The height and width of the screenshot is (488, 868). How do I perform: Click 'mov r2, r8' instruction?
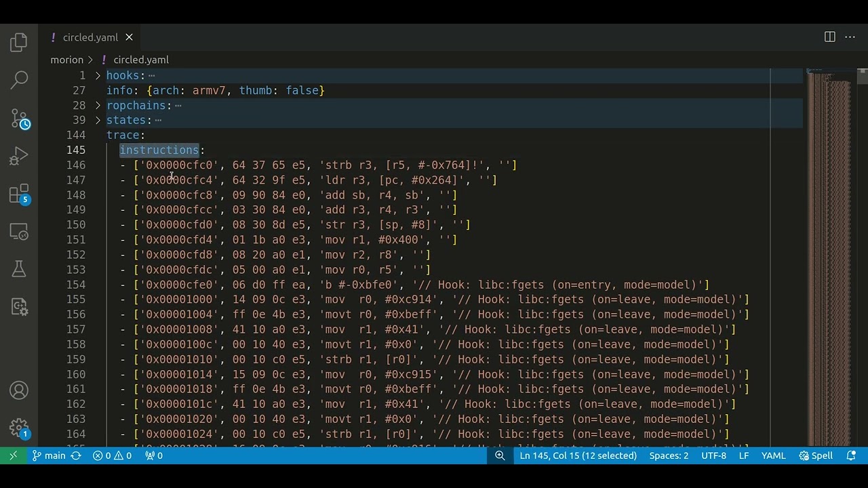[362, 254]
